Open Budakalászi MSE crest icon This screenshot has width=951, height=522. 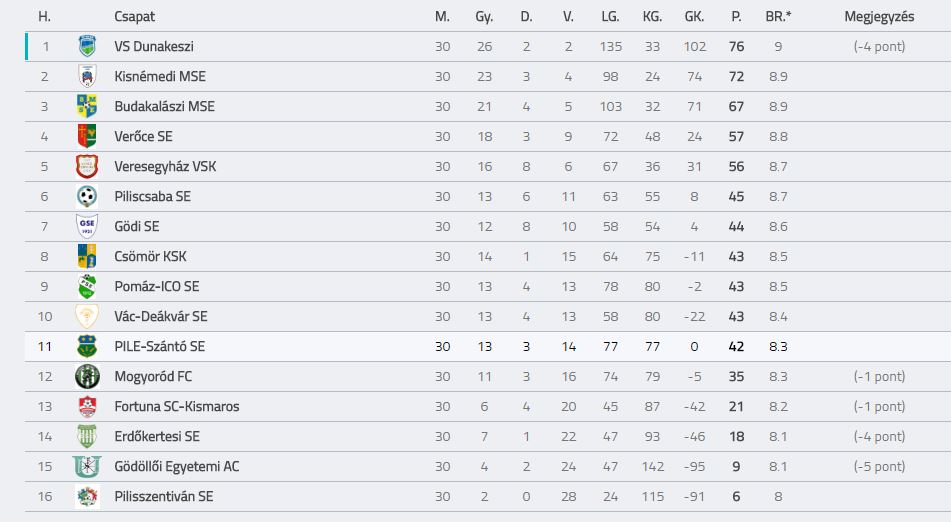pos(87,106)
